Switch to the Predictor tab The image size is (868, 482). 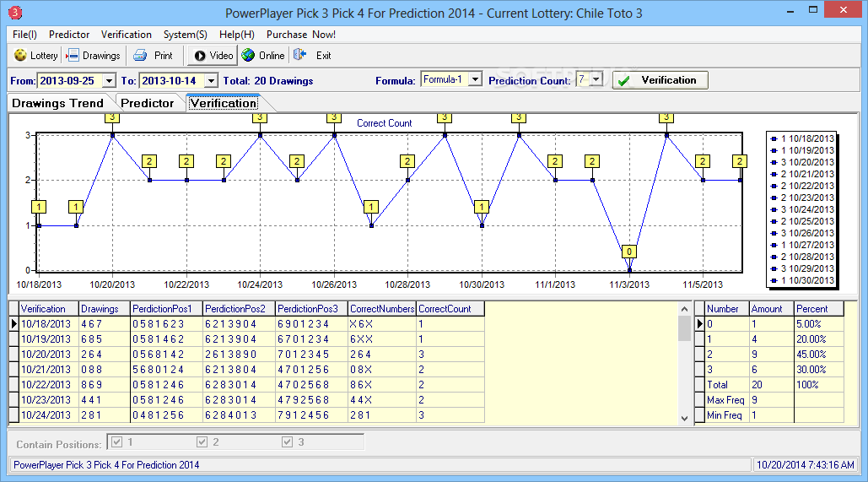148,103
